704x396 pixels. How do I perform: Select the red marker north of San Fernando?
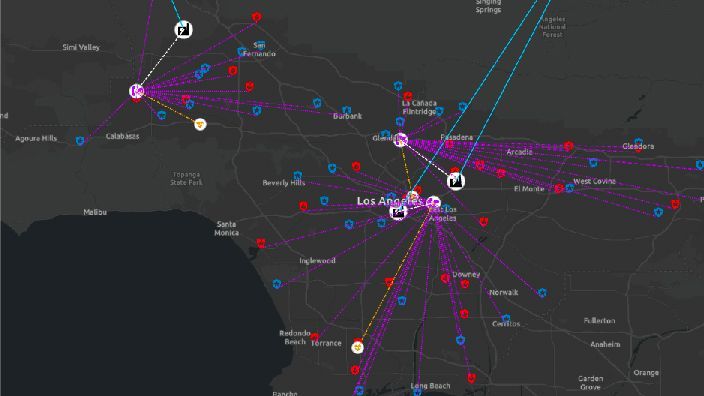point(256,18)
